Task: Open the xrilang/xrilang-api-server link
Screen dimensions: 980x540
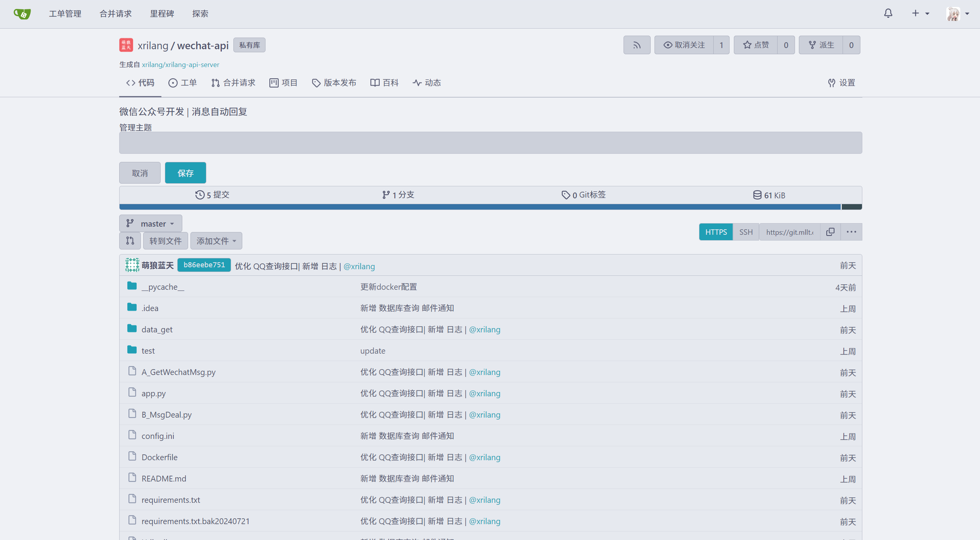Action: click(180, 64)
